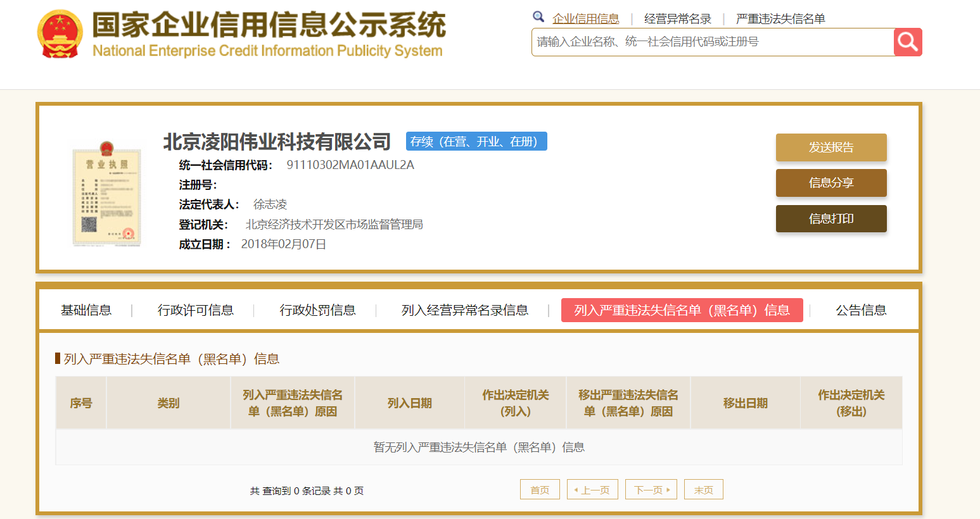Click the 上一页 pagination button

[x=592, y=489]
